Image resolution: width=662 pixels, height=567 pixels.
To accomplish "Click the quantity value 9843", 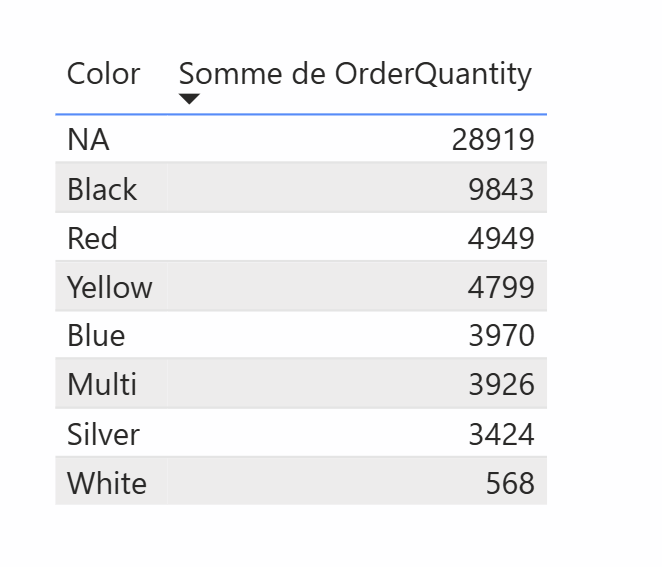I will (x=501, y=189).
